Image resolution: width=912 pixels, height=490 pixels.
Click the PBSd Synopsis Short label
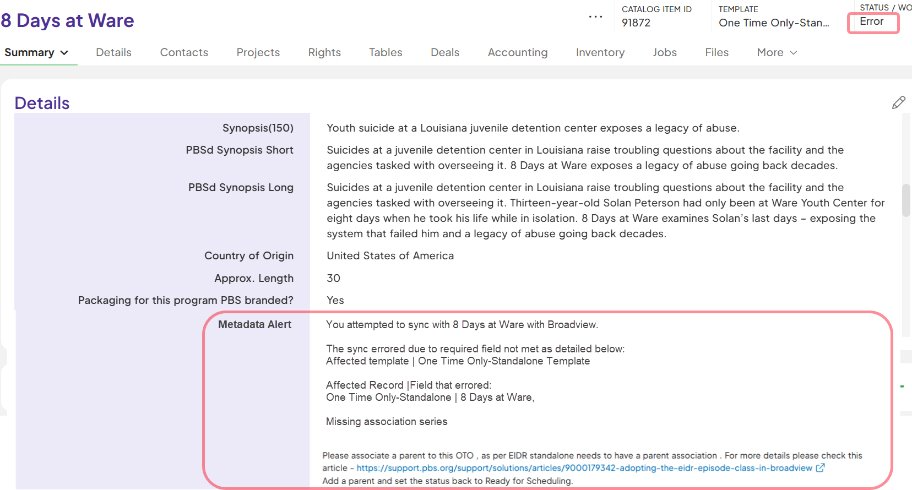(240, 150)
